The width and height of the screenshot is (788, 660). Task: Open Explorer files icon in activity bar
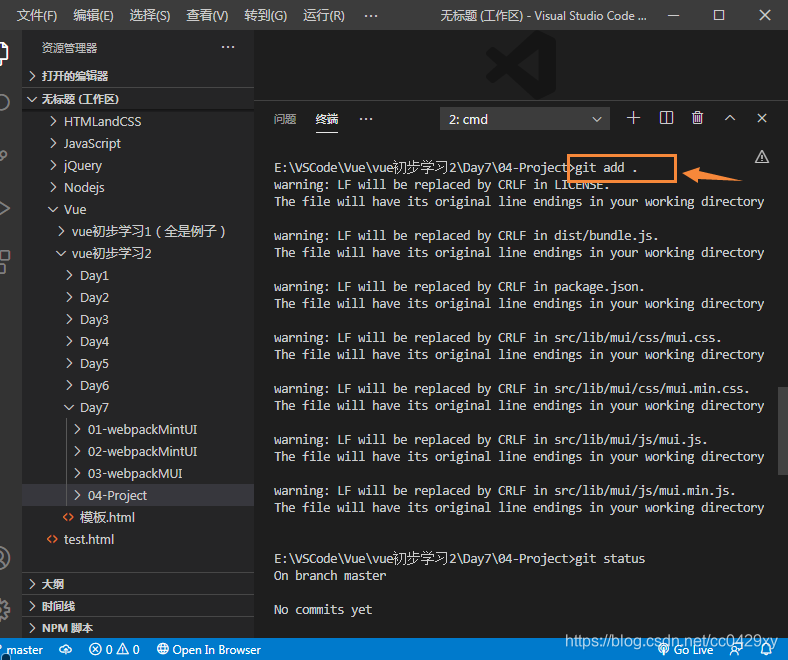[x=4, y=54]
